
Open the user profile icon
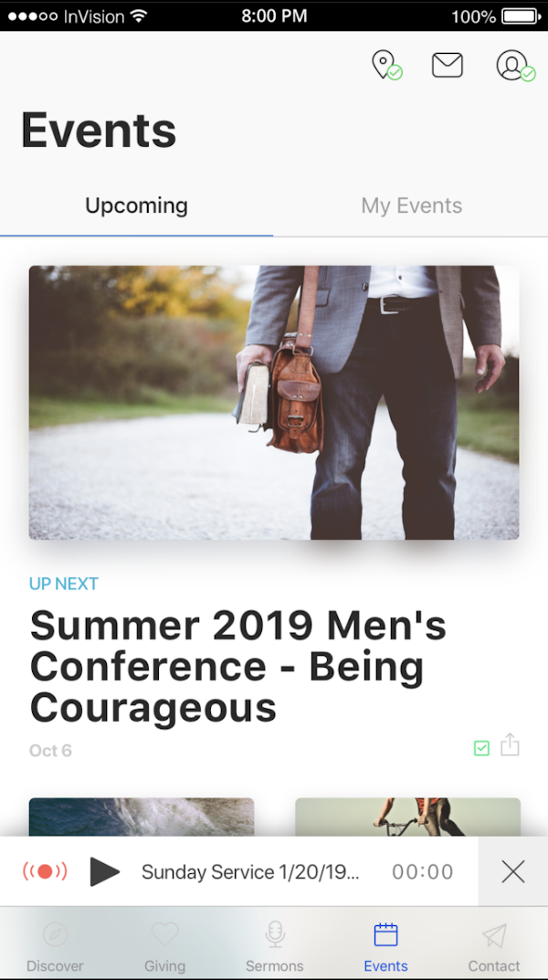[515, 65]
